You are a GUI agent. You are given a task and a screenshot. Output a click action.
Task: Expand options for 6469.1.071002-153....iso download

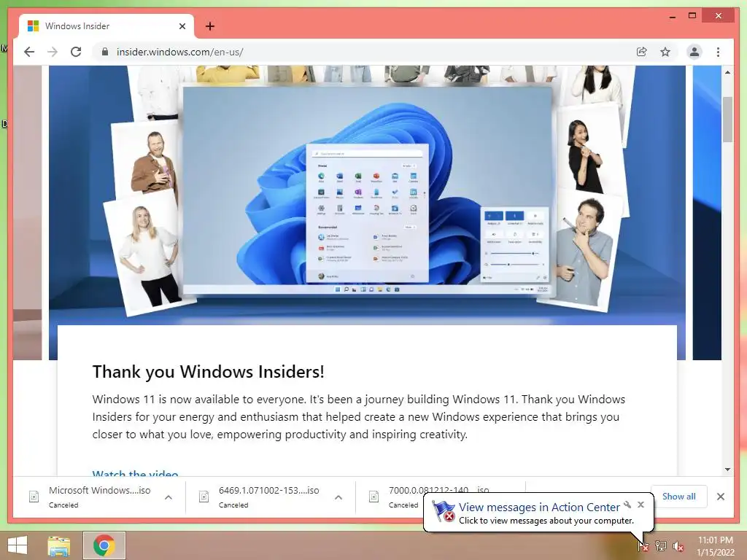click(x=338, y=497)
